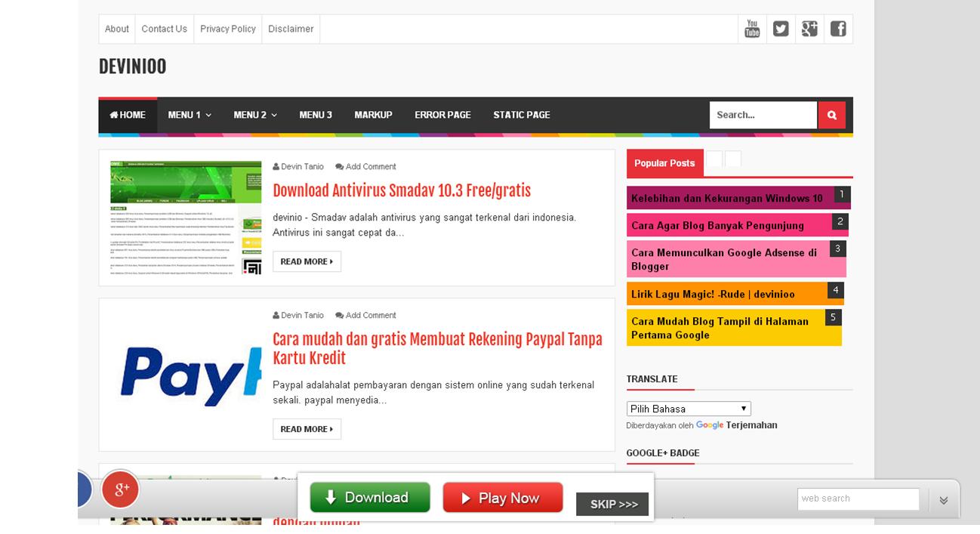Open the Facebook header icon
Image resolution: width=980 pixels, height=534 pixels.
pyautogui.click(x=838, y=29)
